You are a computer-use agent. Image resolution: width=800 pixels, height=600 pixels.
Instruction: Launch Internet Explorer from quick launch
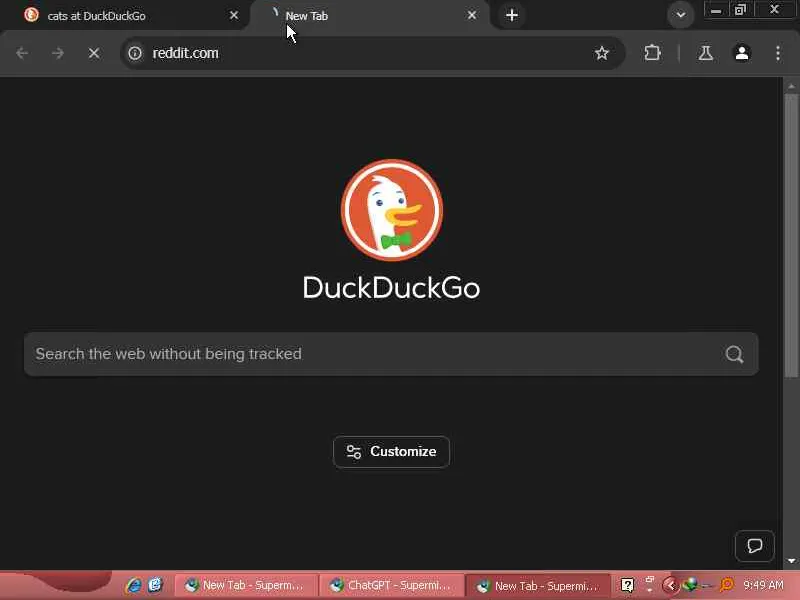pyautogui.click(x=134, y=585)
